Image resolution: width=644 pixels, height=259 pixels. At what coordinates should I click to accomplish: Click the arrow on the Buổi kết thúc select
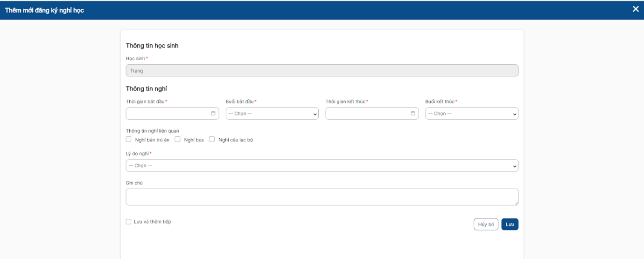point(514,114)
